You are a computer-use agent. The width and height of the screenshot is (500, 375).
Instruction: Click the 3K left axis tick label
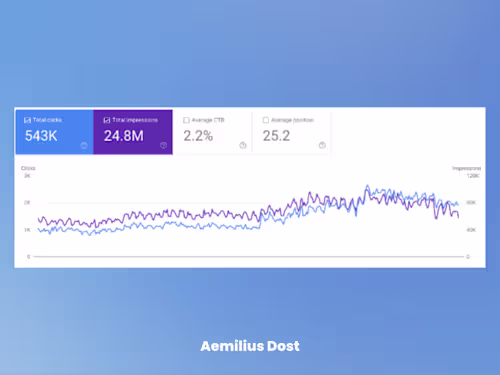pos(27,176)
